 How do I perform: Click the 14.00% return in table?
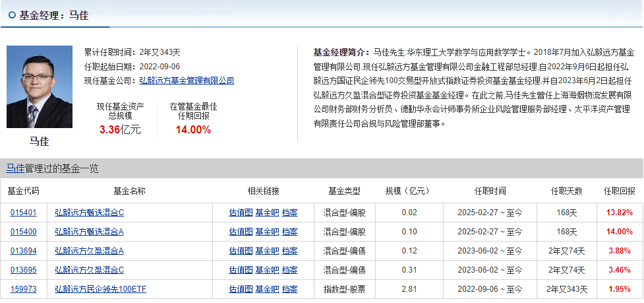coord(620,232)
